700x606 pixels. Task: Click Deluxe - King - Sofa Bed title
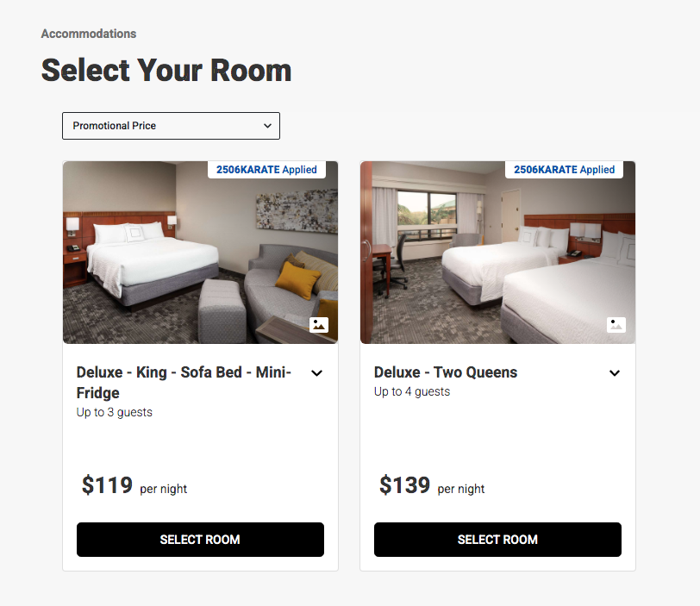point(184,382)
